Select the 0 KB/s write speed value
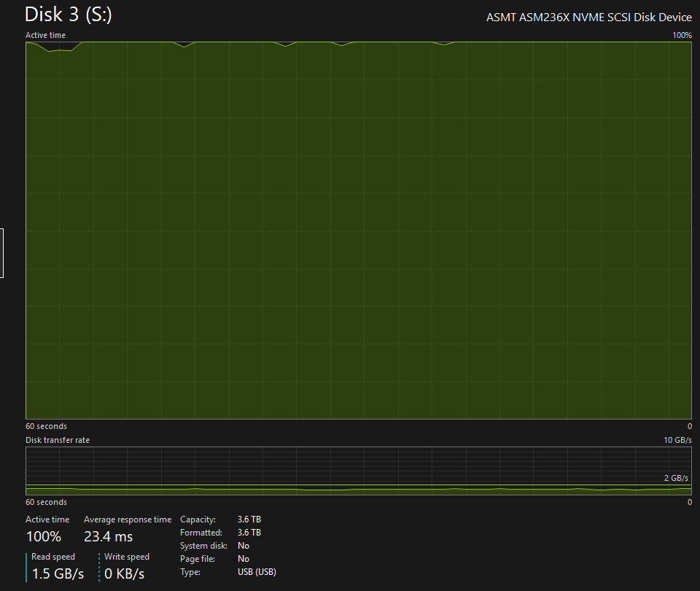This screenshot has width=700, height=591. (125, 573)
